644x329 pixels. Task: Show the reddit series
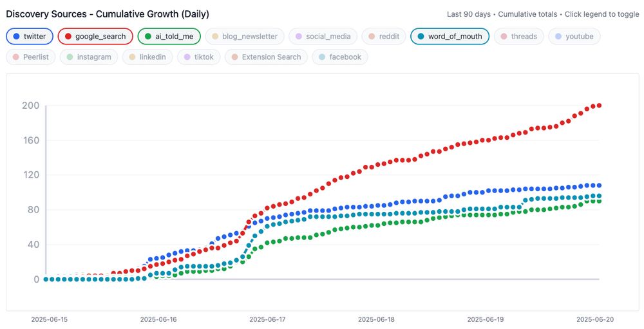[383, 37]
